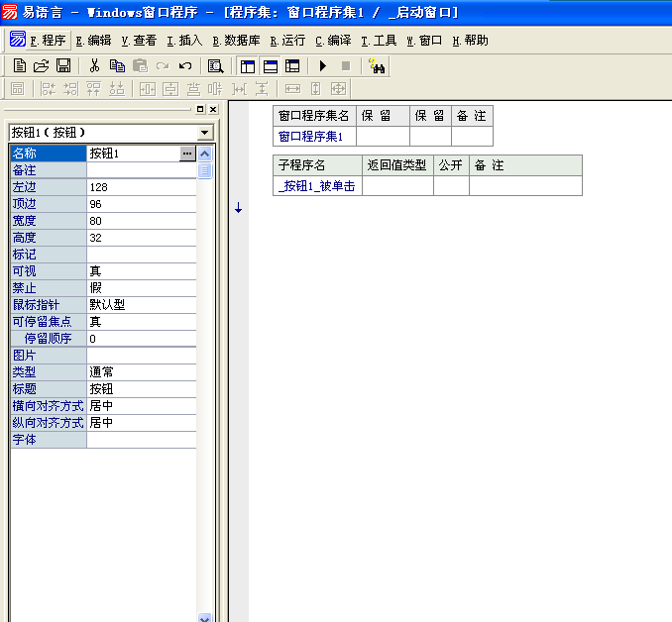Click the align bottom edges icon
This screenshot has height=622, width=672.
point(117,89)
